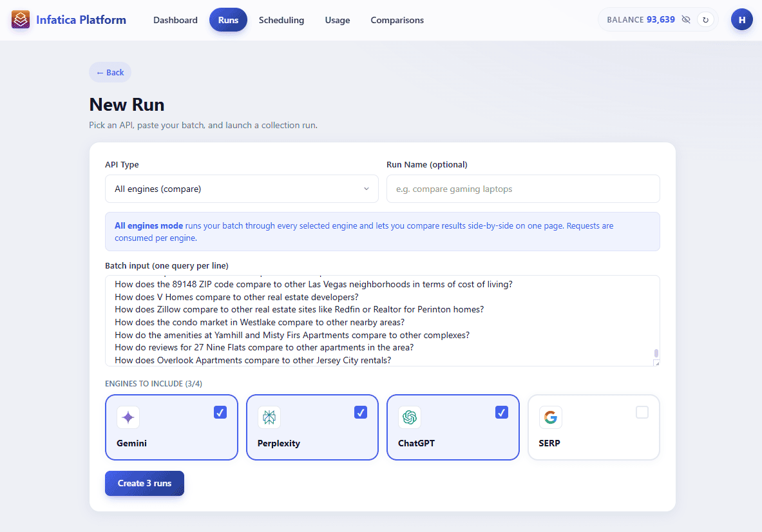762x532 pixels.
Task: Uncheck the ChatGPT engine checkbox
Action: click(x=502, y=412)
